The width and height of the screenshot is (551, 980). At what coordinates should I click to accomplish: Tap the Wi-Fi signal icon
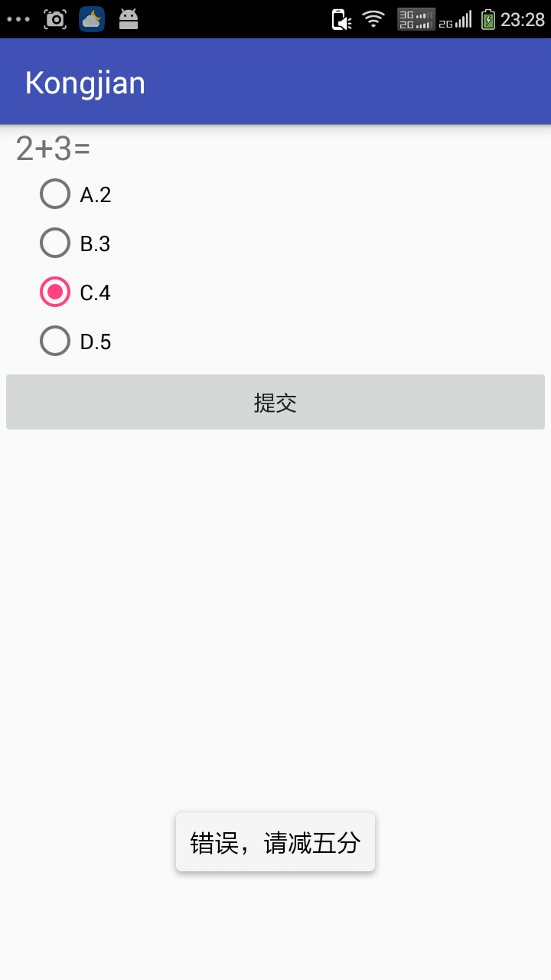(x=373, y=19)
